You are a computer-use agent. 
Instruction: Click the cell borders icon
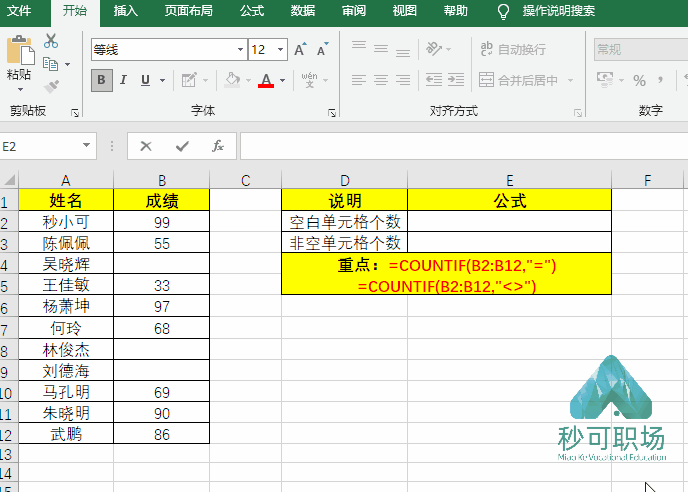click(189, 80)
